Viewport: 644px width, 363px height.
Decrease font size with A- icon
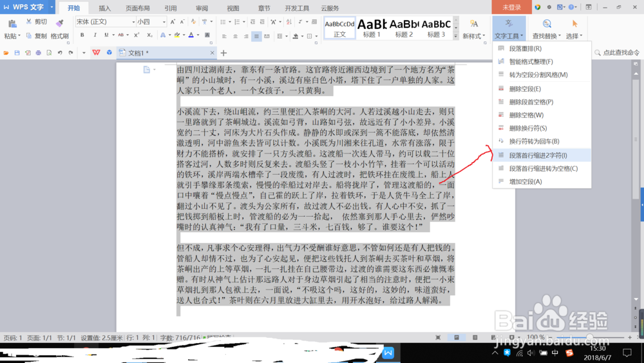(x=182, y=22)
